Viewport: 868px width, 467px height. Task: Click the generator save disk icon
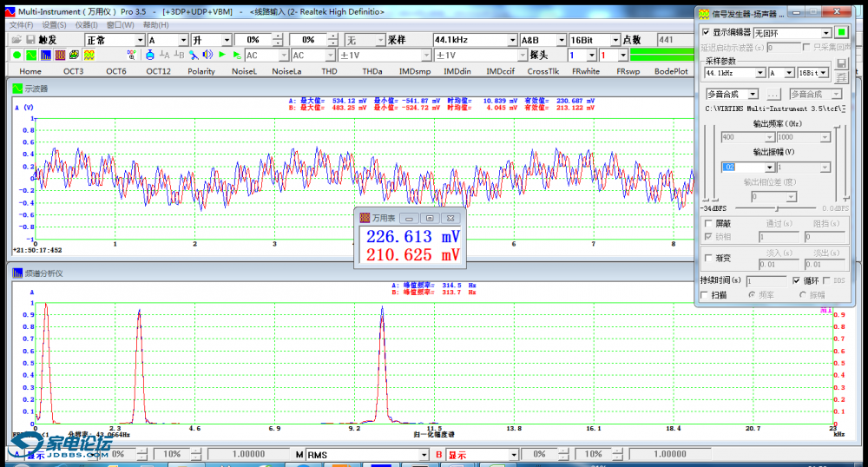841,63
